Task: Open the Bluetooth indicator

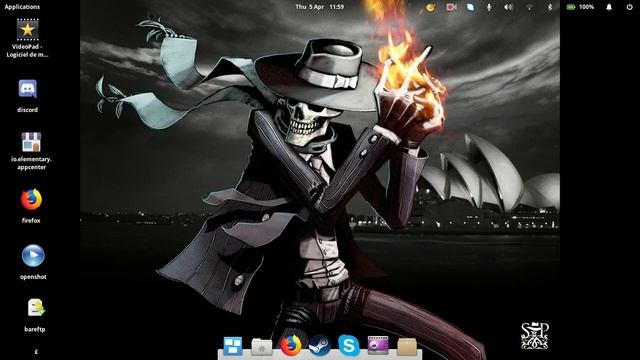Action: coord(550,7)
